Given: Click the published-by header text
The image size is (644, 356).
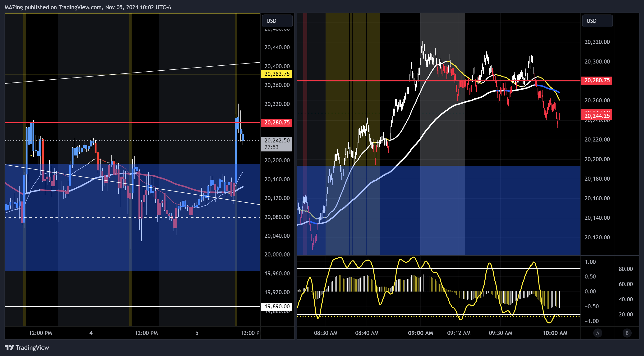Looking at the screenshot, I should click(x=88, y=7).
